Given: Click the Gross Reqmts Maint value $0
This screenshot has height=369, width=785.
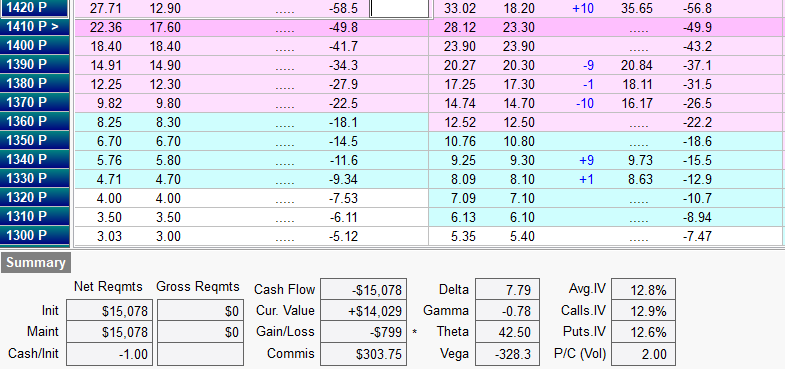Looking at the screenshot, I should click(x=200, y=332).
